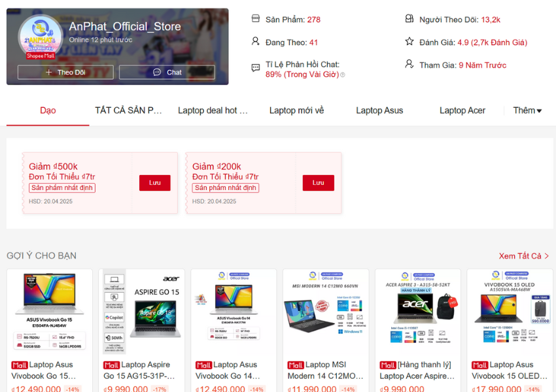
Task: Open Acer Aspire 3 A315-58 product image
Action: [418, 312]
